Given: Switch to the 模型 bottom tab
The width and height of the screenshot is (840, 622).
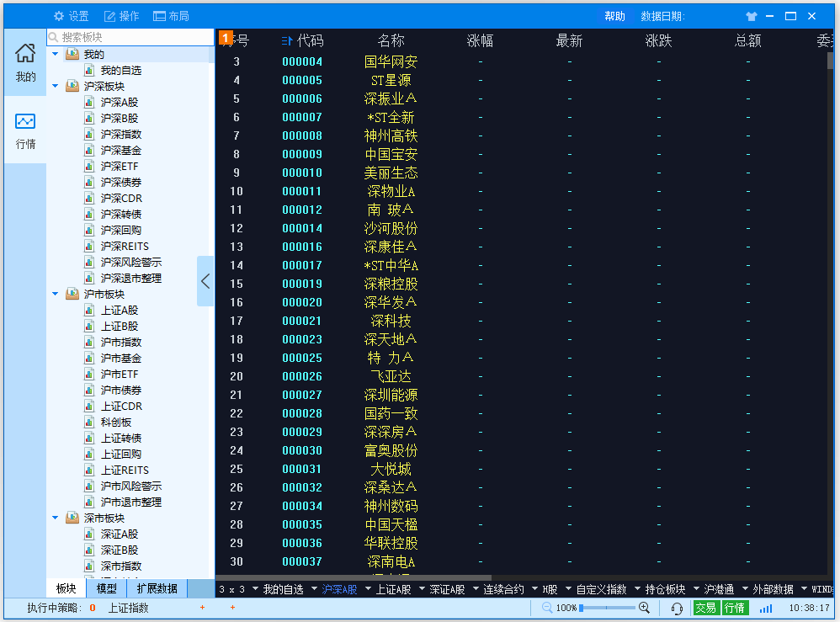Looking at the screenshot, I should point(107,589).
